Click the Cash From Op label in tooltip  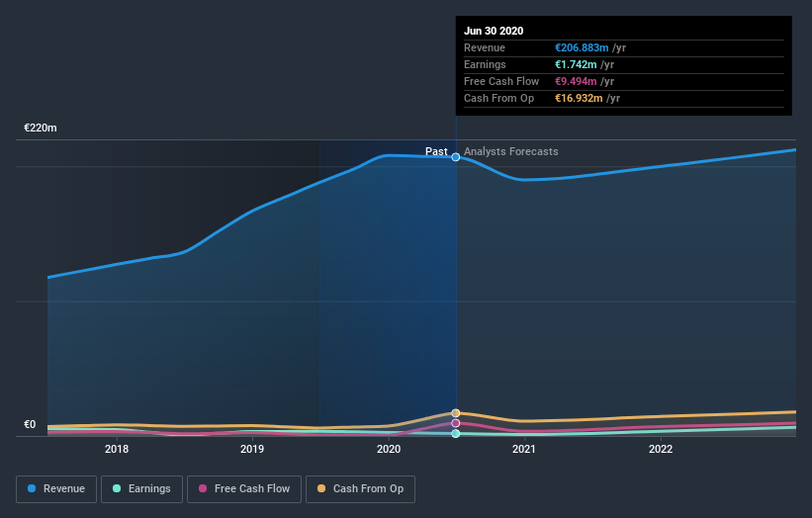498,98
